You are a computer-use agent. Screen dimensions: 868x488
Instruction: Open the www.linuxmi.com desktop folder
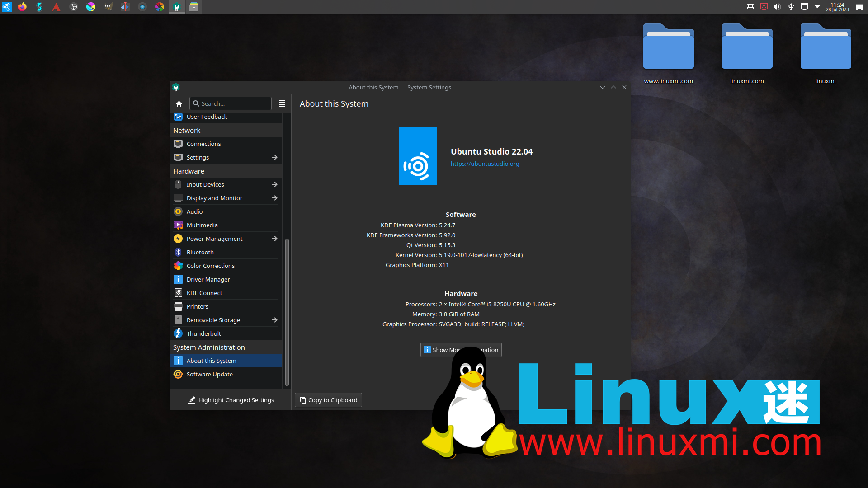(x=668, y=53)
